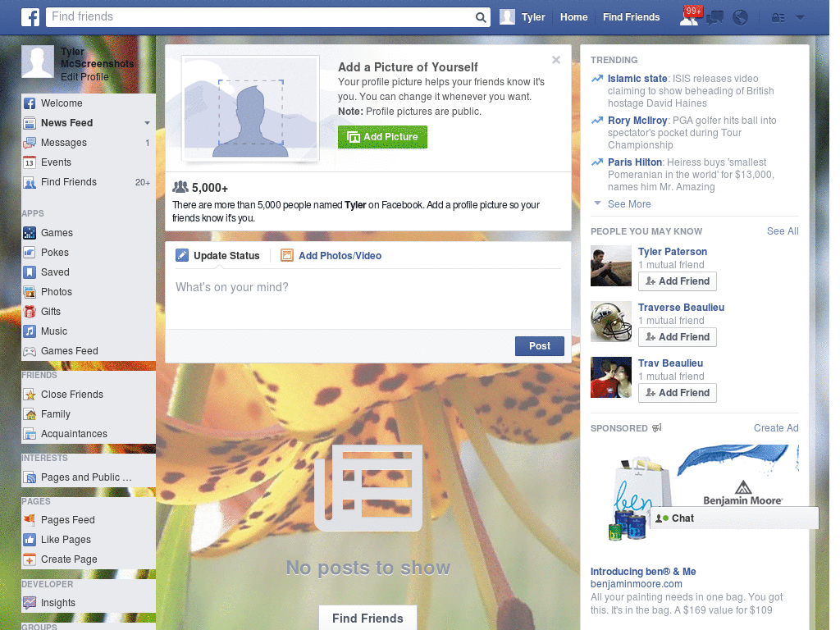
Task: Click the Close Friends star icon
Action: click(30, 395)
